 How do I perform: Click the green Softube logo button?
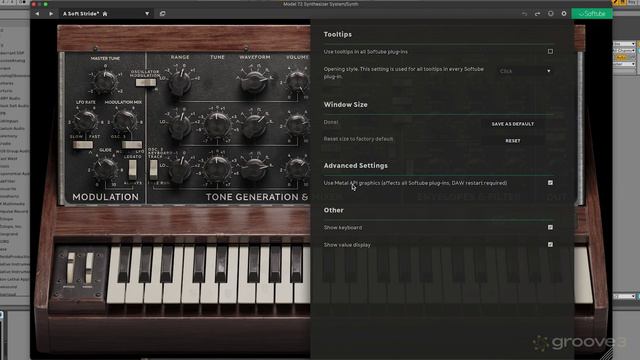pyautogui.click(x=592, y=14)
